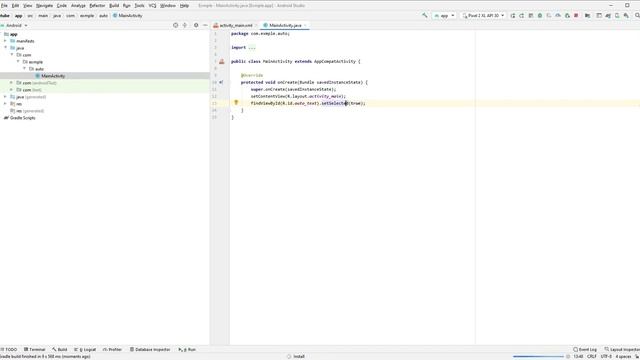This screenshot has height=360, width=640.
Task: Open the app run configuration dropdown
Action: pos(444,15)
